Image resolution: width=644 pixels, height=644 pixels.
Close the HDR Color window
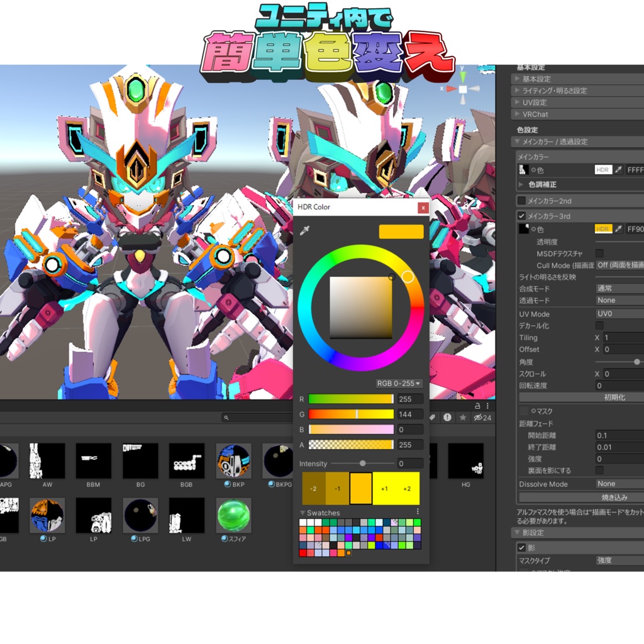click(423, 208)
